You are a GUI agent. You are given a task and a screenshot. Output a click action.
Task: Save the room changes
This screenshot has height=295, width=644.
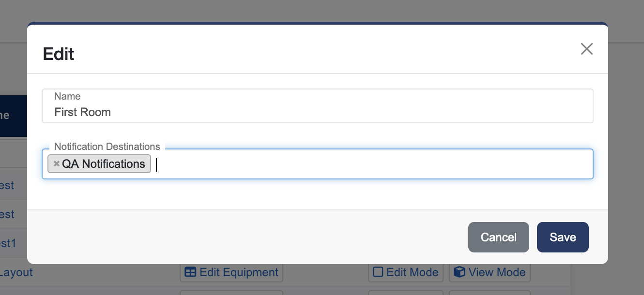click(563, 237)
